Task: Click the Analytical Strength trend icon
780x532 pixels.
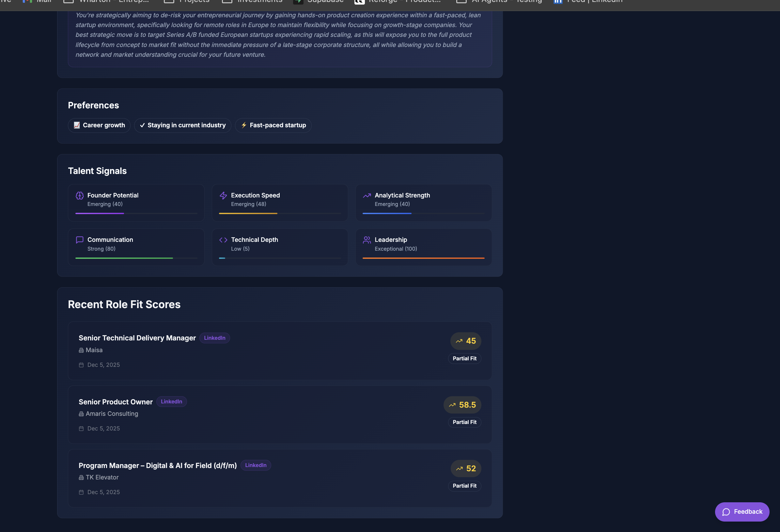Action: [x=367, y=196]
